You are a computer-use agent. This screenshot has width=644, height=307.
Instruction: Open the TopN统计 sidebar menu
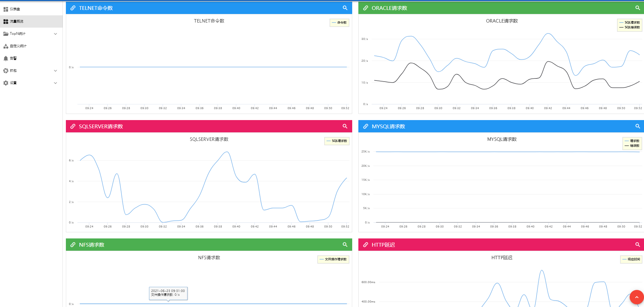click(x=31, y=34)
